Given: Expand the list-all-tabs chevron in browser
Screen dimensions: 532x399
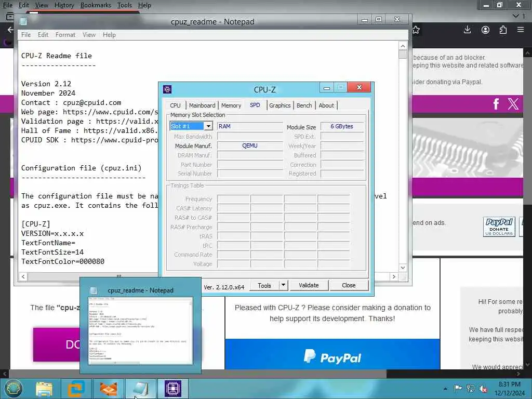Looking at the screenshot, I should (x=516, y=16).
